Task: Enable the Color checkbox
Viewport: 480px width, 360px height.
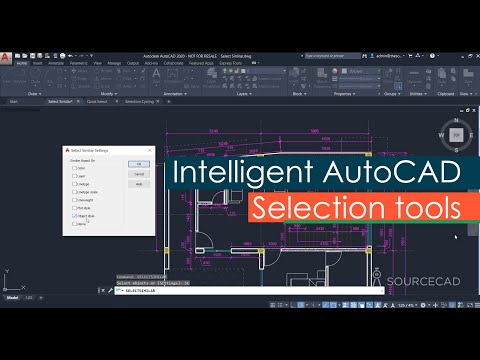Action: point(75,168)
